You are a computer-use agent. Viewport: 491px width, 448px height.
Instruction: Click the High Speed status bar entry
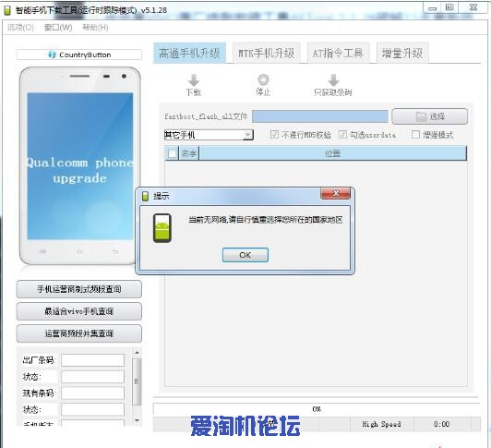[381, 424]
